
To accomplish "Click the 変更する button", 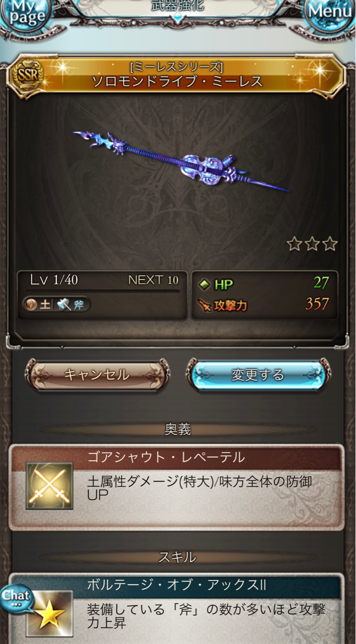I will [258, 375].
